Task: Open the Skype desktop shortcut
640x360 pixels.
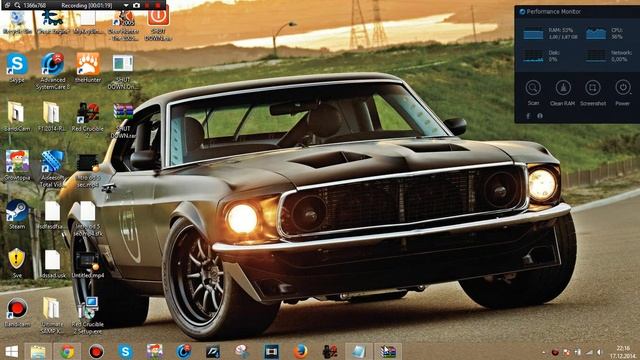Action: pyautogui.click(x=17, y=67)
